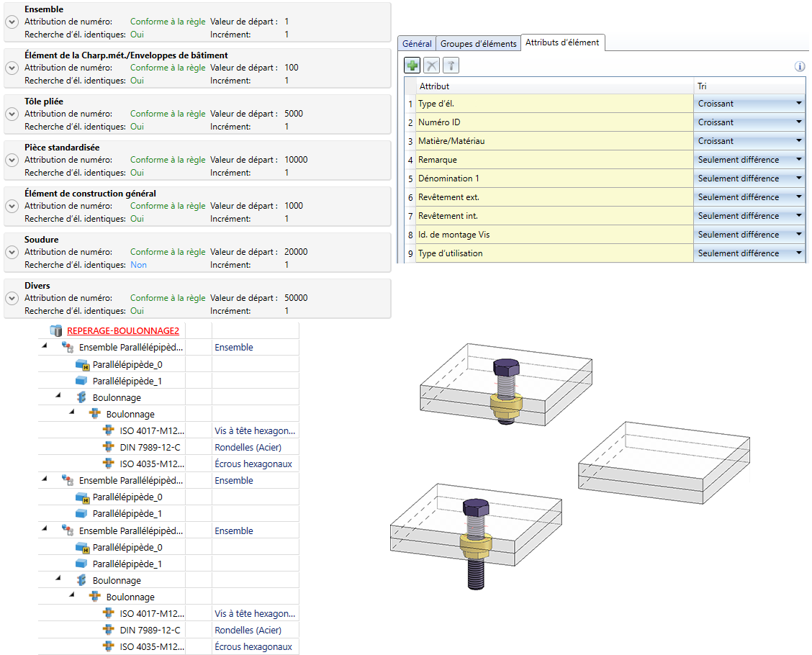812x655 pixels.
Task: Click the move-up arrow icon beside delete
Action: click(451, 66)
